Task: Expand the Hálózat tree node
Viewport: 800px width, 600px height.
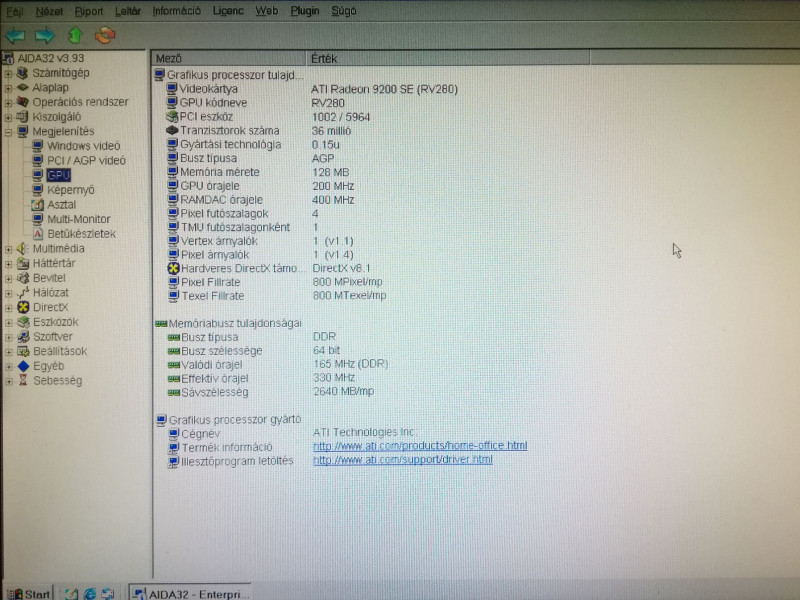Action: 8,293
